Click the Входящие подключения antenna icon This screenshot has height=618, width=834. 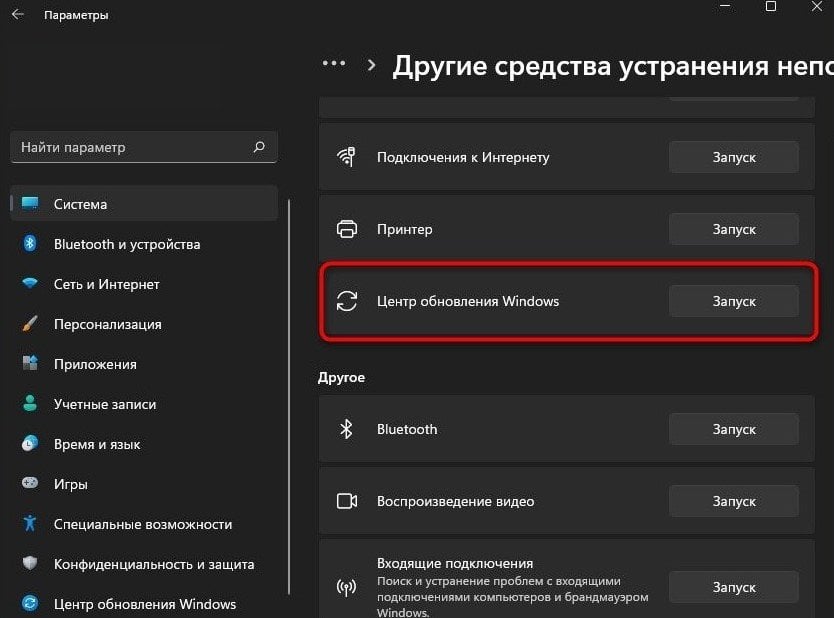click(x=347, y=587)
